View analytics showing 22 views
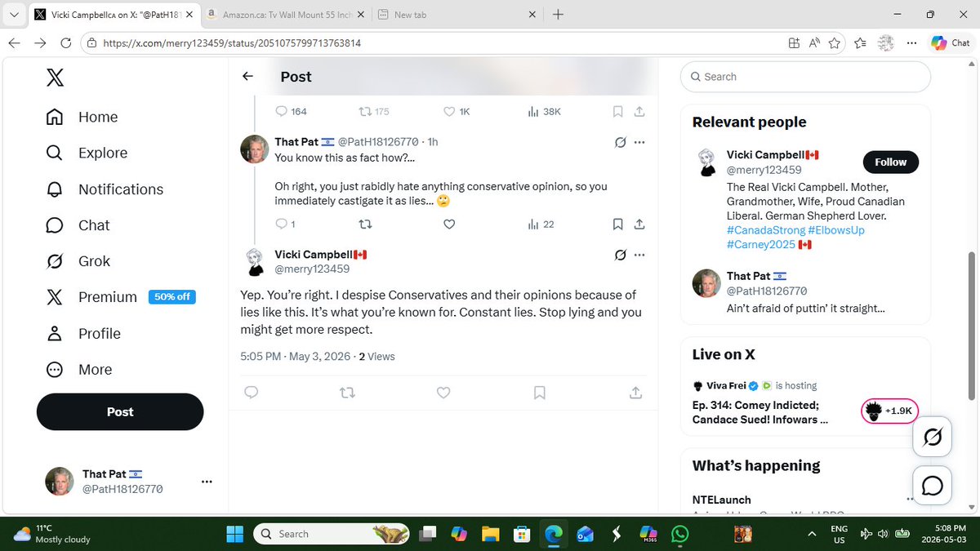Viewport: 980px width, 551px height. point(541,224)
